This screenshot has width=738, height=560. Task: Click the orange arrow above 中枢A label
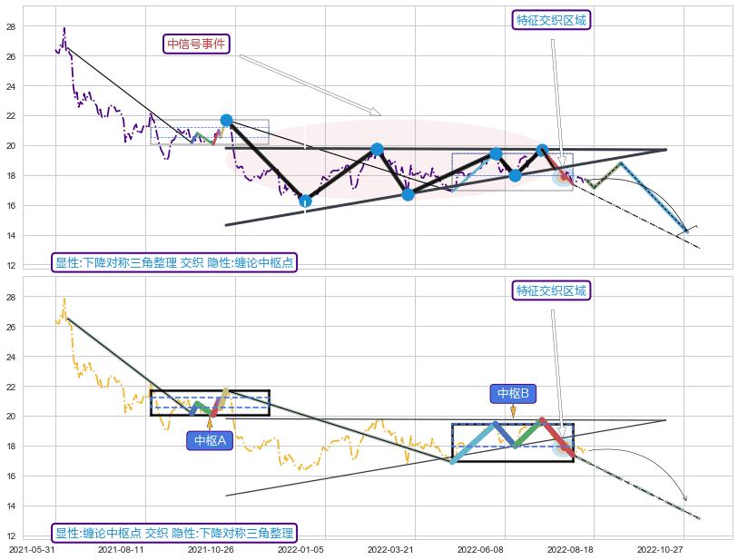(x=210, y=421)
